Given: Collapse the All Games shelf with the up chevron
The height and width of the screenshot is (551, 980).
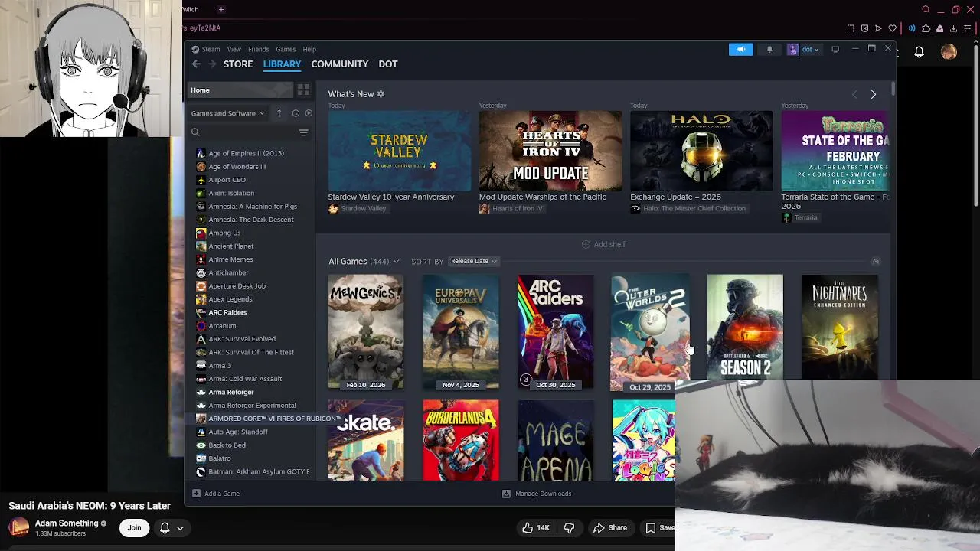Looking at the screenshot, I should point(875,261).
